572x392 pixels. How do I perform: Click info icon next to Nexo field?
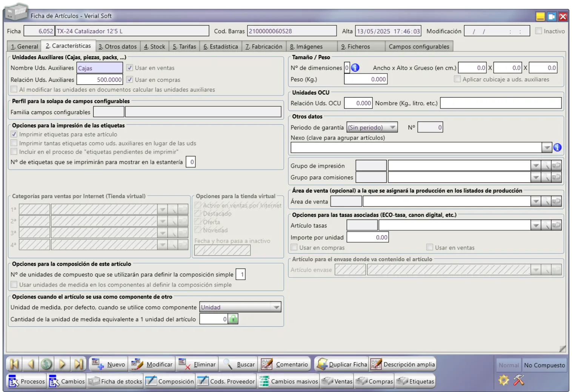click(557, 148)
